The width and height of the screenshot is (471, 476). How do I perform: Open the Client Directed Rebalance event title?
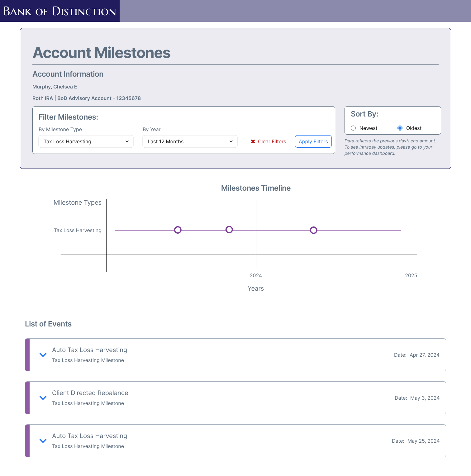[x=90, y=393]
